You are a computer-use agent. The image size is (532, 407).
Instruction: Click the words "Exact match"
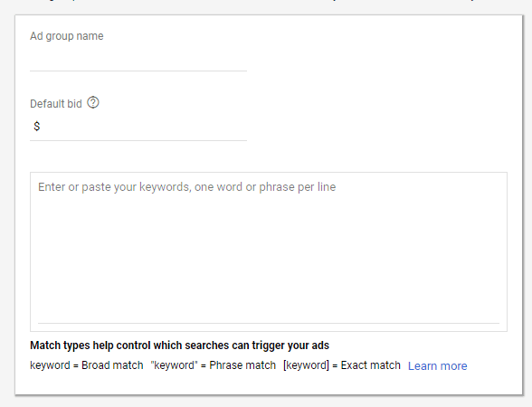pyautogui.click(x=371, y=365)
